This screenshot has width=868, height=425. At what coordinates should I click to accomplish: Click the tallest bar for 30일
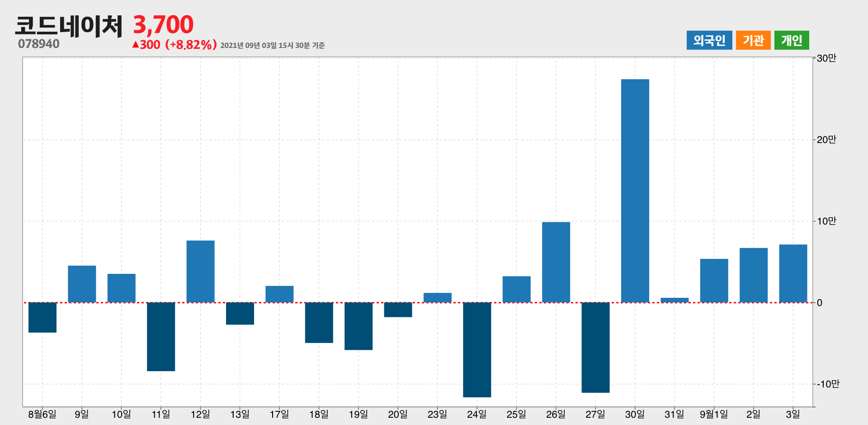tap(635, 191)
